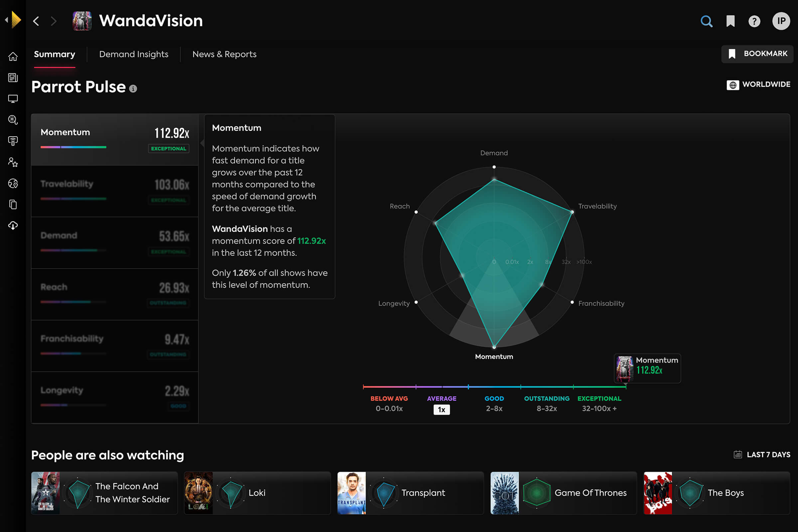This screenshot has width=798, height=532.
Task: Switch to the News & Reports tab
Action: click(224, 54)
